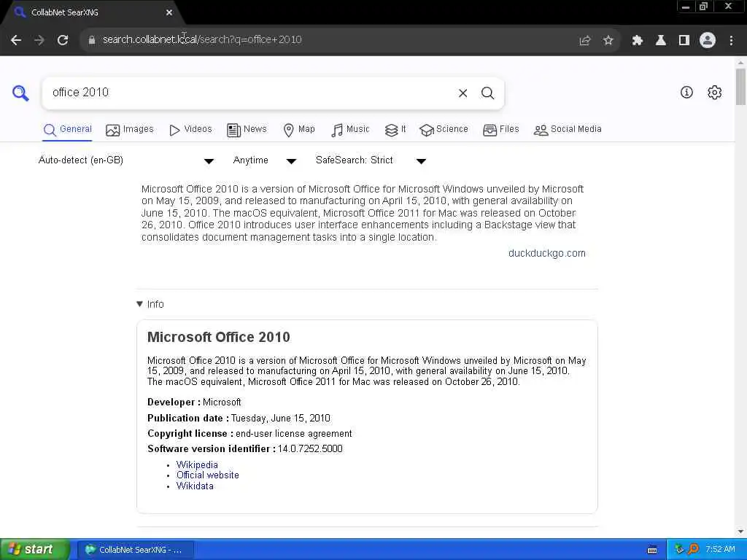Open the Wikidata link

coord(195,486)
